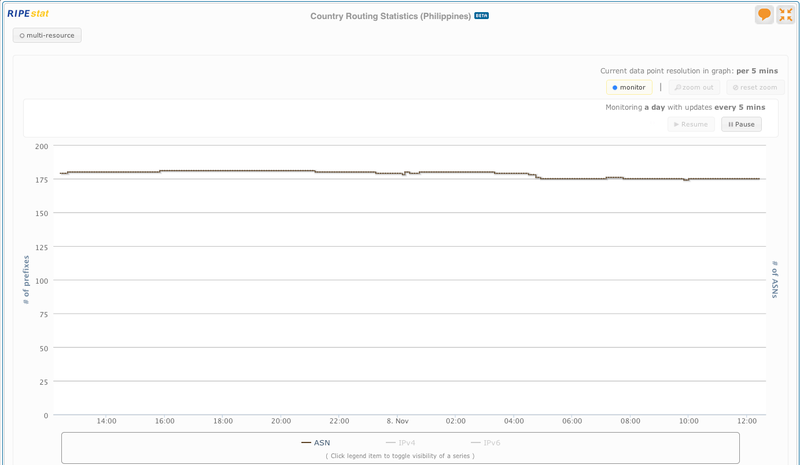800x465 pixels.
Task: Click the '# of prefixes' axis label
Action: pyautogui.click(x=27, y=280)
